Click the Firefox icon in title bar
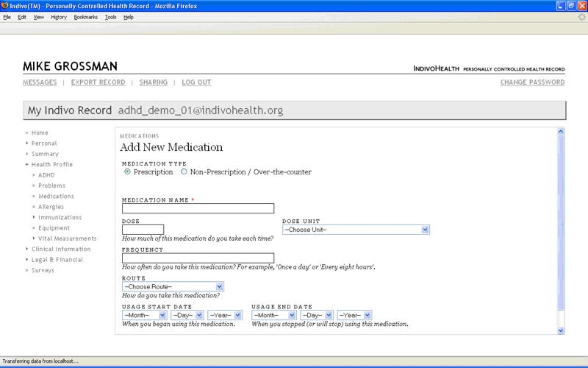 click(5, 5)
